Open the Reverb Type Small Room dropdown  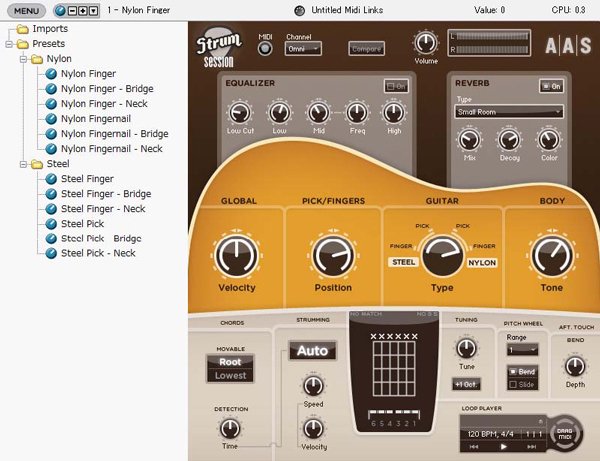pos(509,112)
